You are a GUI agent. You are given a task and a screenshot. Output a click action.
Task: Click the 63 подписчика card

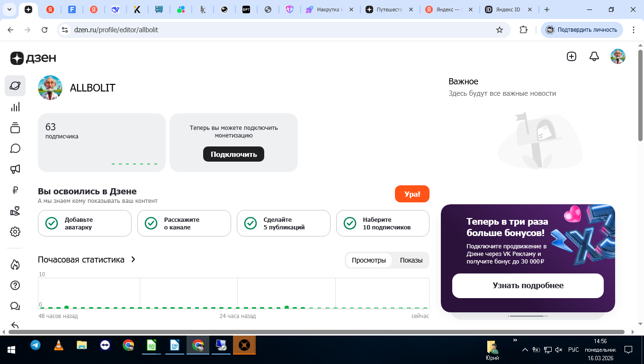click(x=102, y=142)
